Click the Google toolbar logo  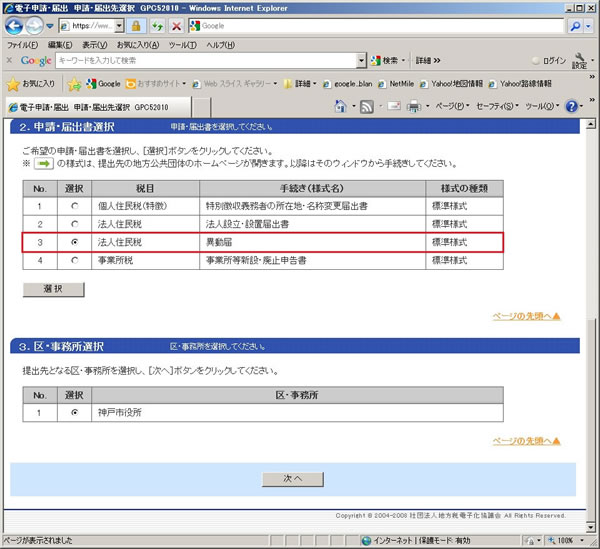(36, 60)
